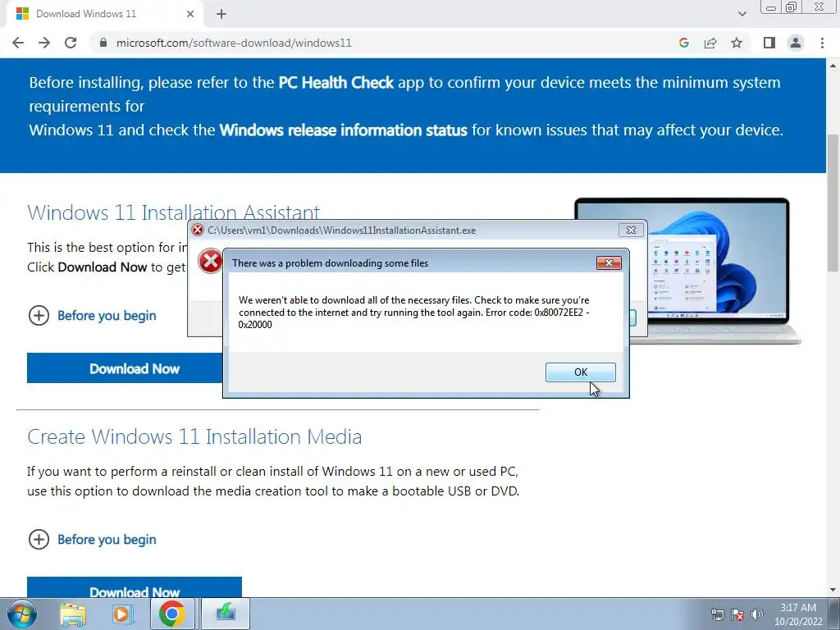Reload the Microsoft download page
Image resolution: width=840 pixels, height=630 pixels.
[71, 43]
